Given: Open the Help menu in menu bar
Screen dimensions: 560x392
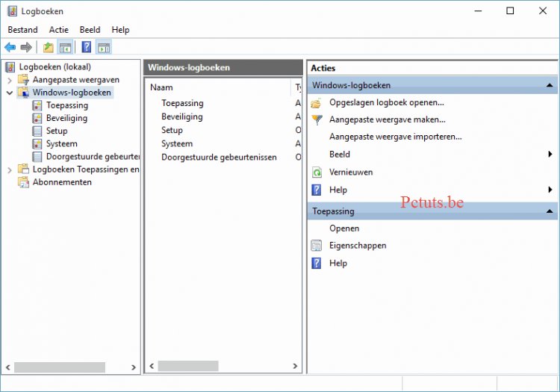Looking at the screenshot, I should click(120, 30).
